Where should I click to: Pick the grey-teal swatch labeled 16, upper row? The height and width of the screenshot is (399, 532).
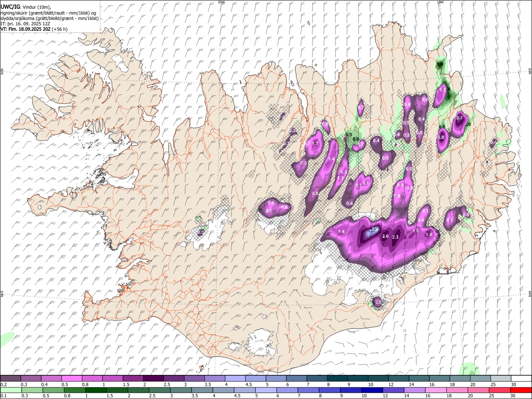pyautogui.click(x=440, y=379)
